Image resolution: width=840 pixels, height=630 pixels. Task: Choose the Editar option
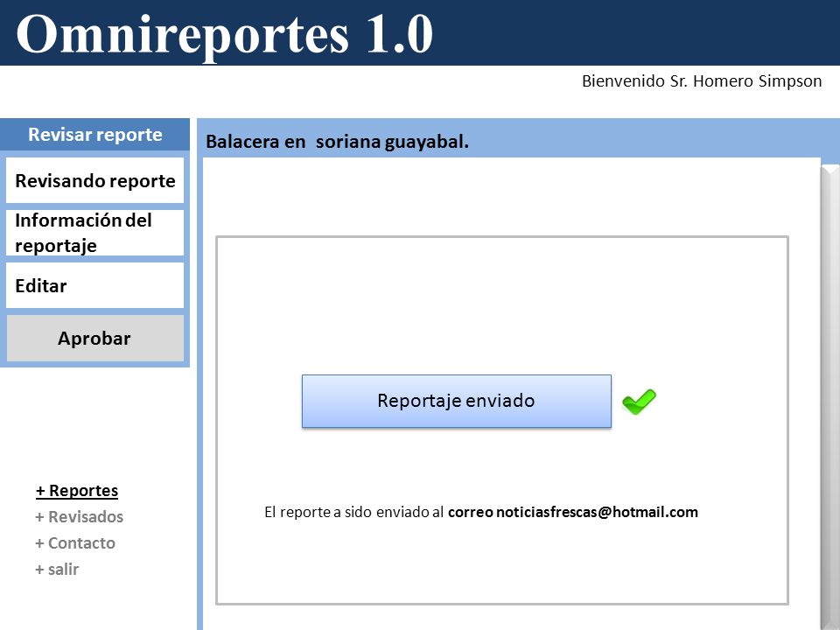tap(94, 285)
